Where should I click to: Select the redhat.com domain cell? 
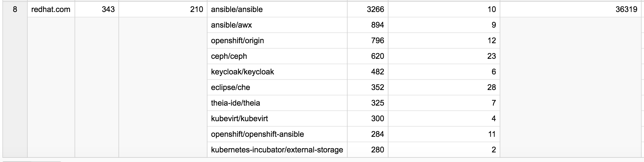(x=51, y=10)
